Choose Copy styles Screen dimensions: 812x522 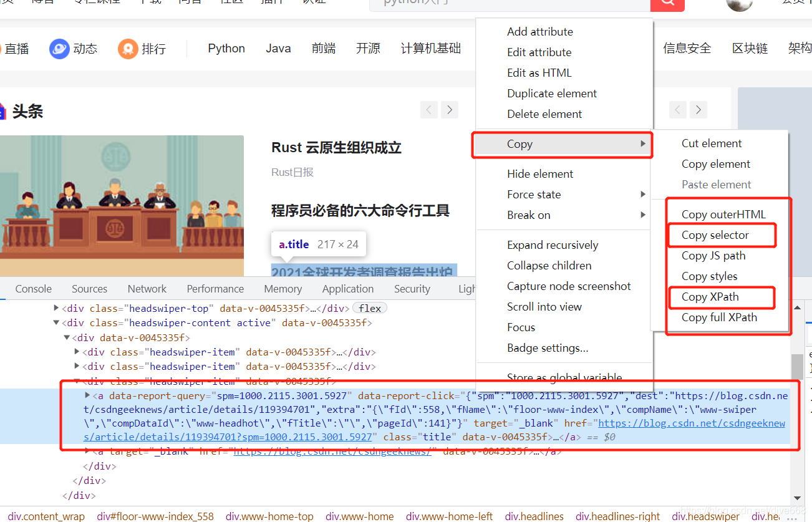point(710,276)
